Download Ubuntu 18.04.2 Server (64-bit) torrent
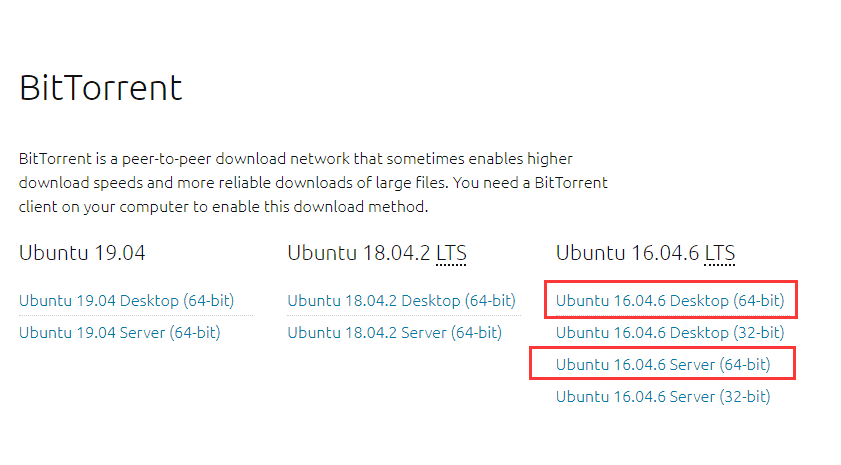 point(395,333)
